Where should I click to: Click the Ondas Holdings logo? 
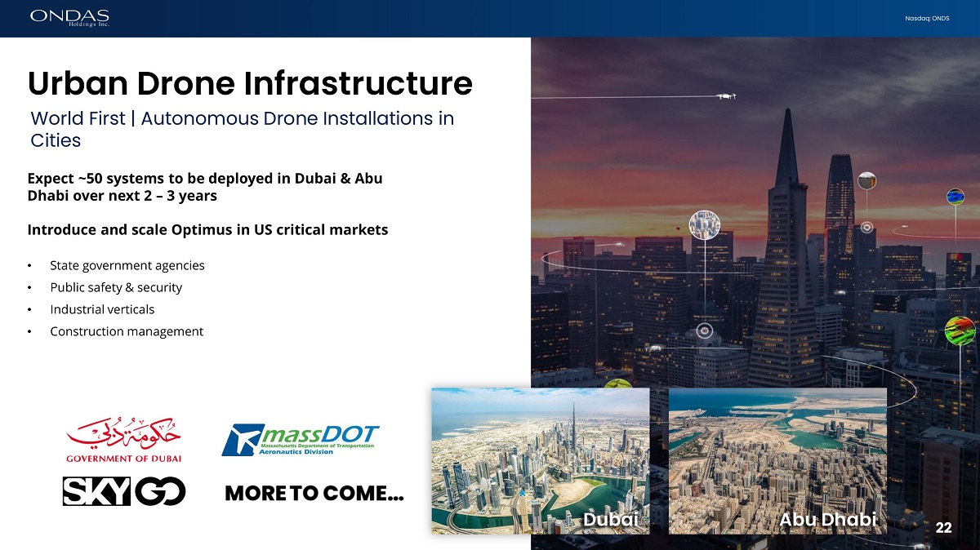tap(69, 17)
